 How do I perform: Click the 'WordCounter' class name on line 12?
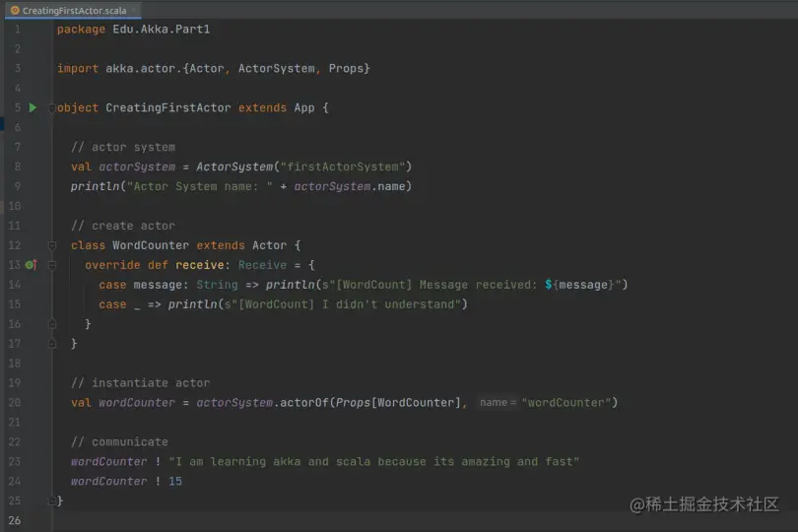pos(151,245)
